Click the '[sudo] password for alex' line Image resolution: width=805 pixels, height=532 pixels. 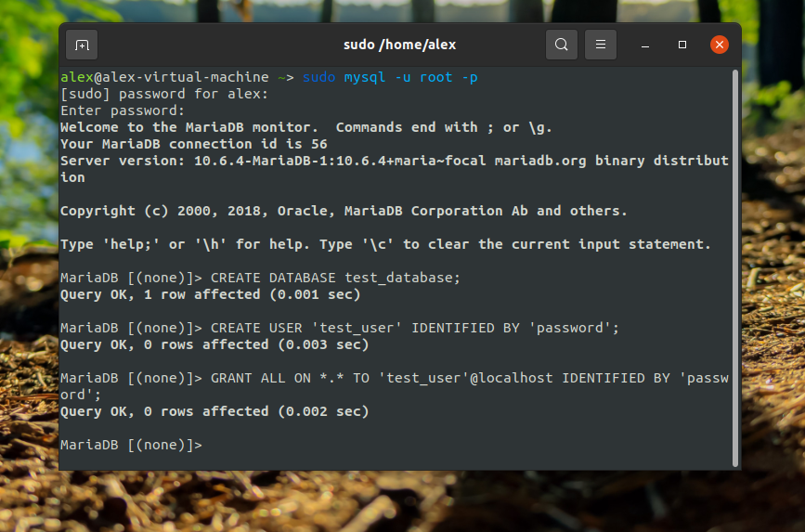pos(163,94)
